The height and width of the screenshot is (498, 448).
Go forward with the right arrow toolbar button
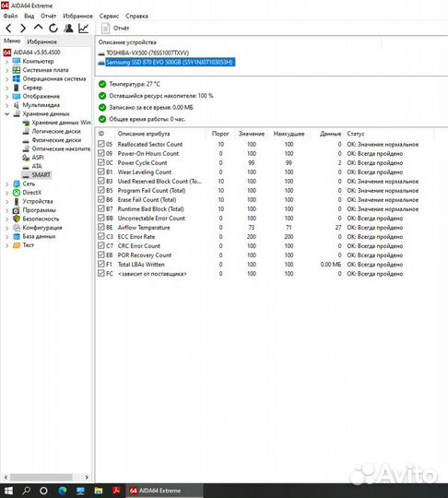pyautogui.click(x=23, y=29)
